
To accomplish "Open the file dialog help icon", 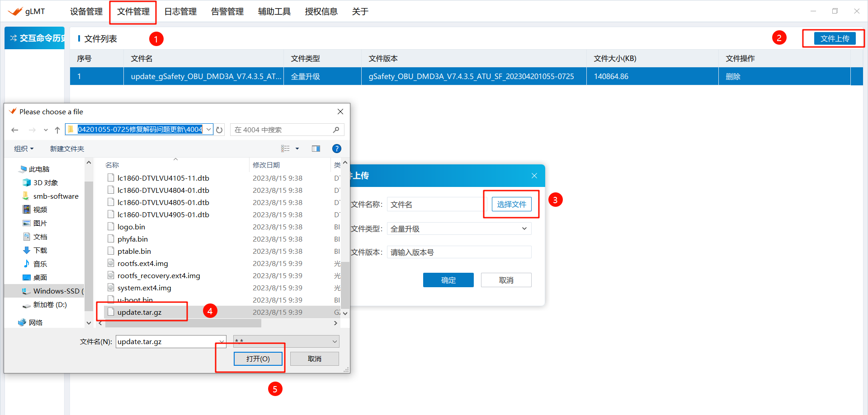I will point(336,149).
